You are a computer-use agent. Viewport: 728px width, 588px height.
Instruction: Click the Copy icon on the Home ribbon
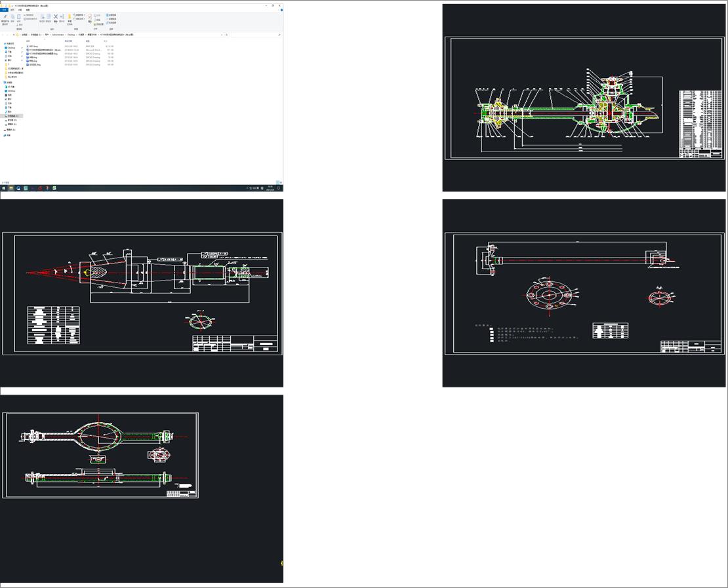tap(12, 18)
